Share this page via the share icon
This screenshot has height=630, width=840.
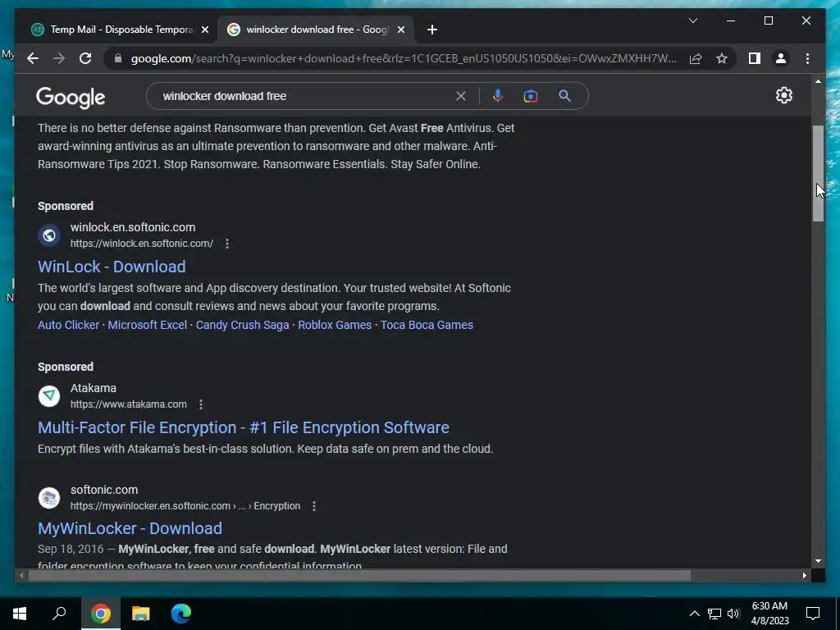coord(696,58)
